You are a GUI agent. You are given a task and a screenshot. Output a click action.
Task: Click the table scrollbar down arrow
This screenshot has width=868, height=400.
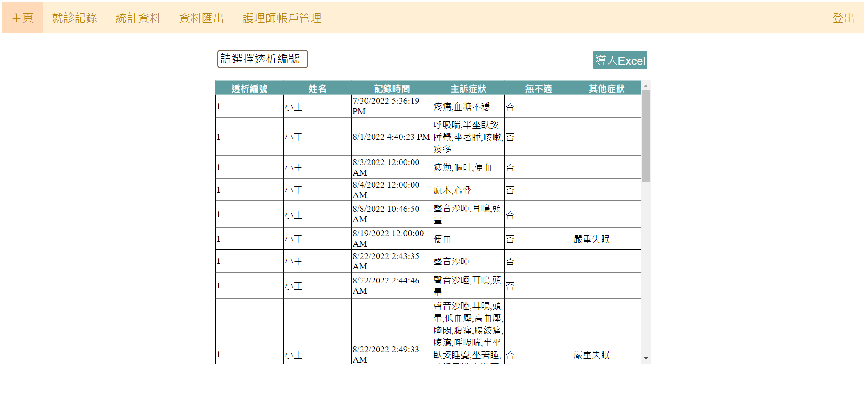pyautogui.click(x=646, y=359)
